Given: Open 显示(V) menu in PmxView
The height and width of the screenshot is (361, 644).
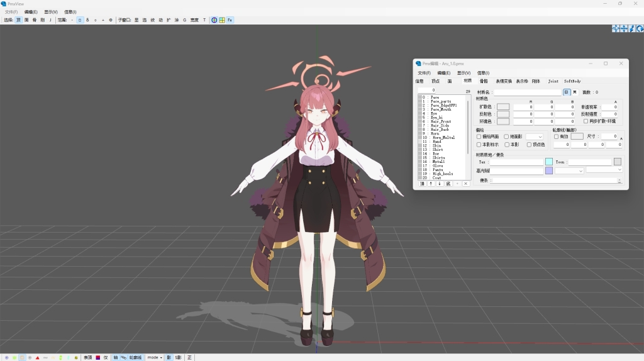Looking at the screenshot, I should point(51,12).
